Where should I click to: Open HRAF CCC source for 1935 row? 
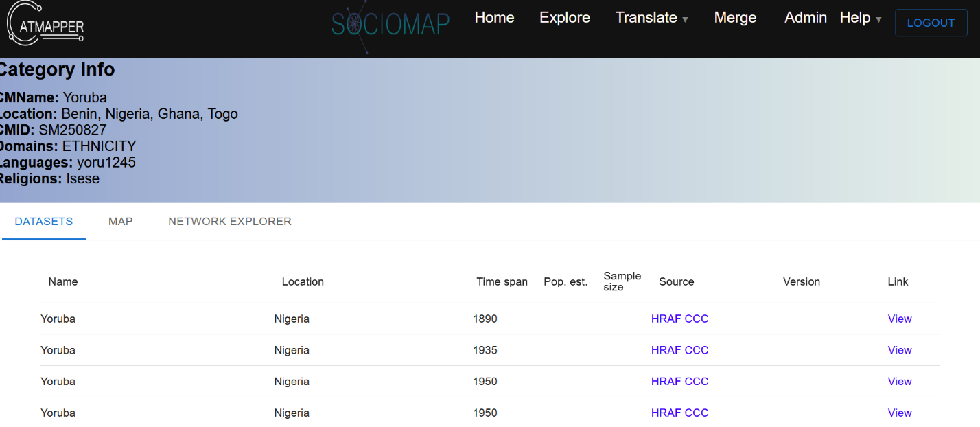(679, 350)
